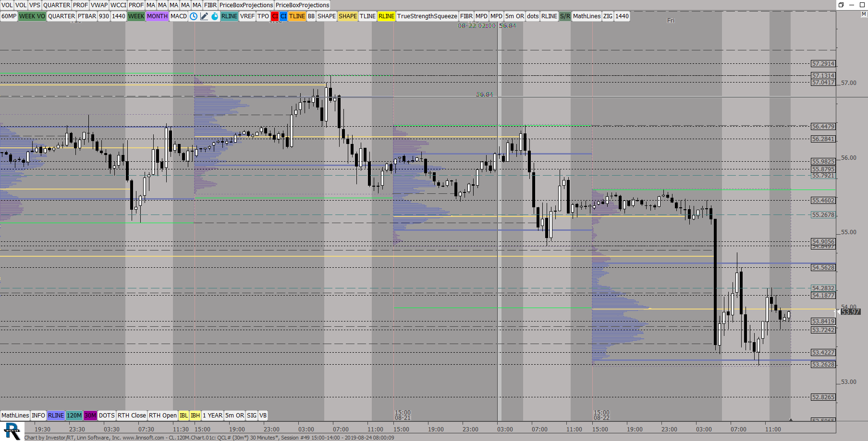Click the restore-down window button
The image size is (868, 441).
coord(841,5)
